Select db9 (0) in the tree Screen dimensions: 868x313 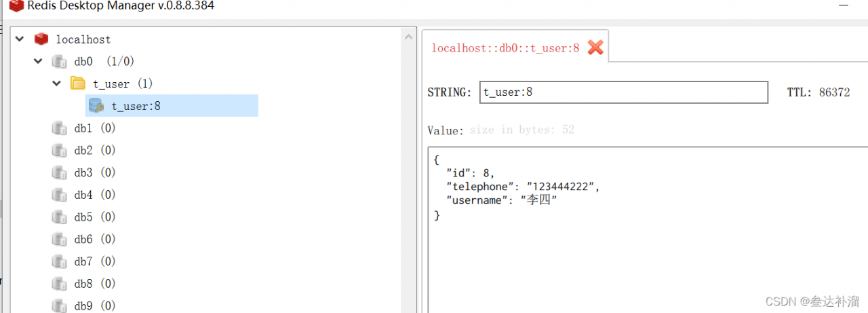(x=95, y=306)
